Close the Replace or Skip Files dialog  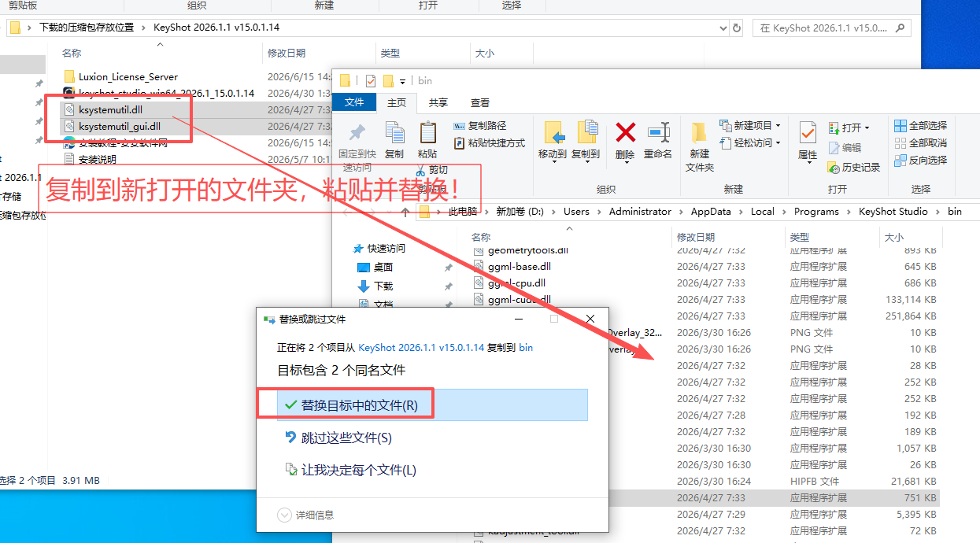(x=590, y=320)
